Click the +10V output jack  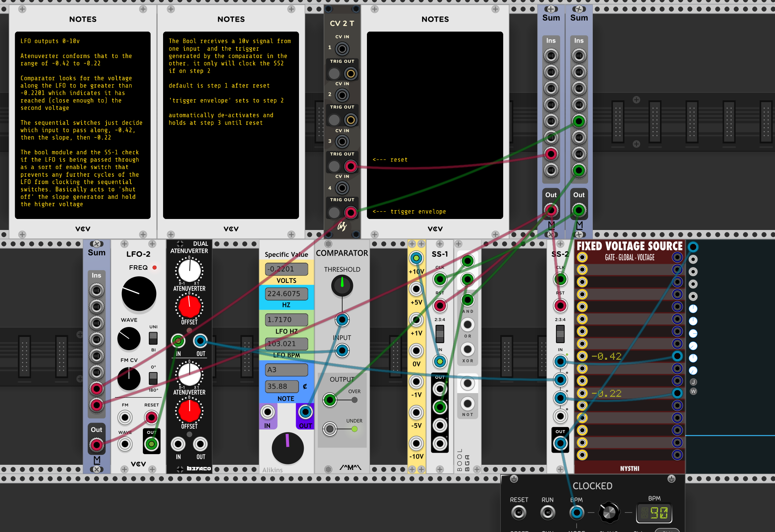(416, 258)
